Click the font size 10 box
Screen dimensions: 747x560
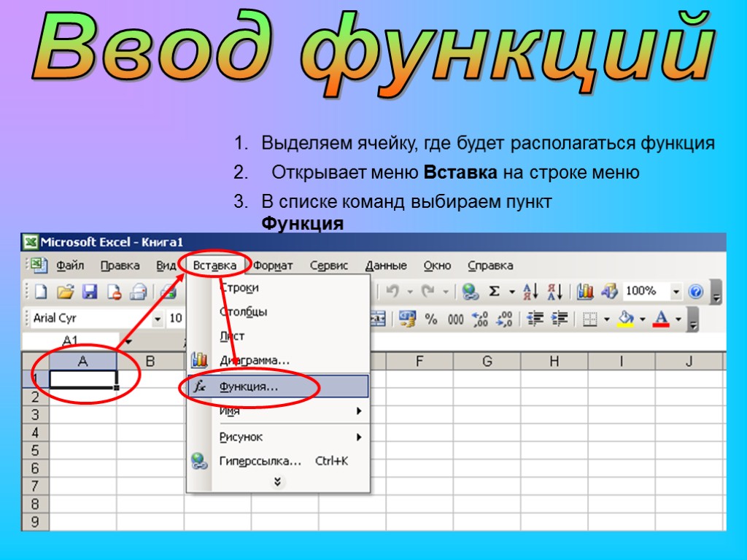[176, 319]
